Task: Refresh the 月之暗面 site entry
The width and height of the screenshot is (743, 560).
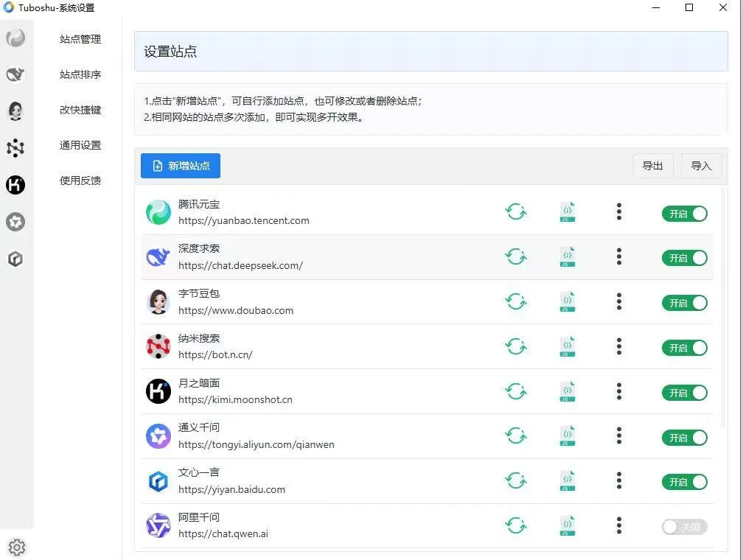Action: pos(515,391)
